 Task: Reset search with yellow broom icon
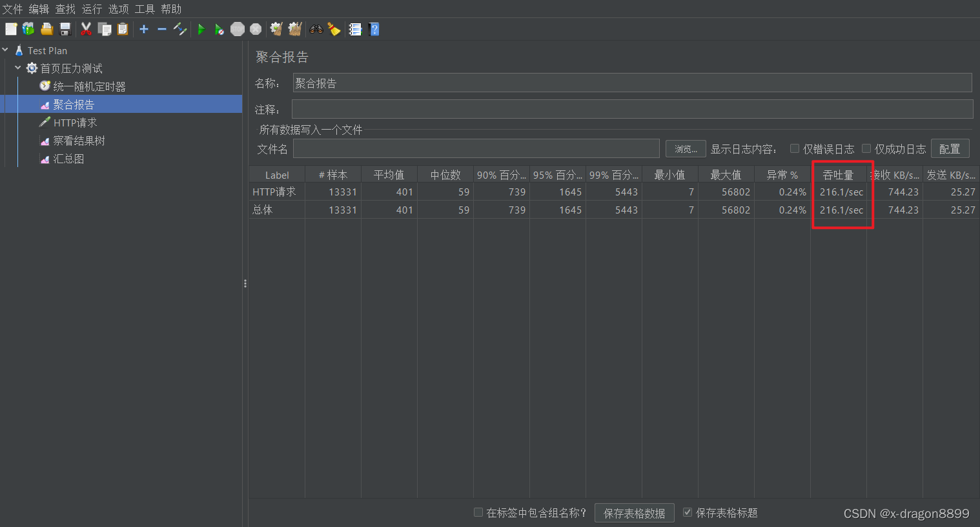click(334, 29)
